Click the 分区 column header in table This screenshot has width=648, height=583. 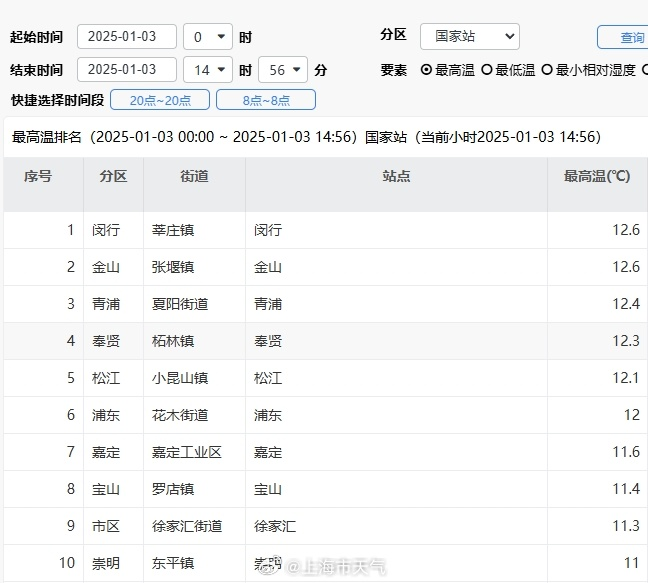point(113,176)
